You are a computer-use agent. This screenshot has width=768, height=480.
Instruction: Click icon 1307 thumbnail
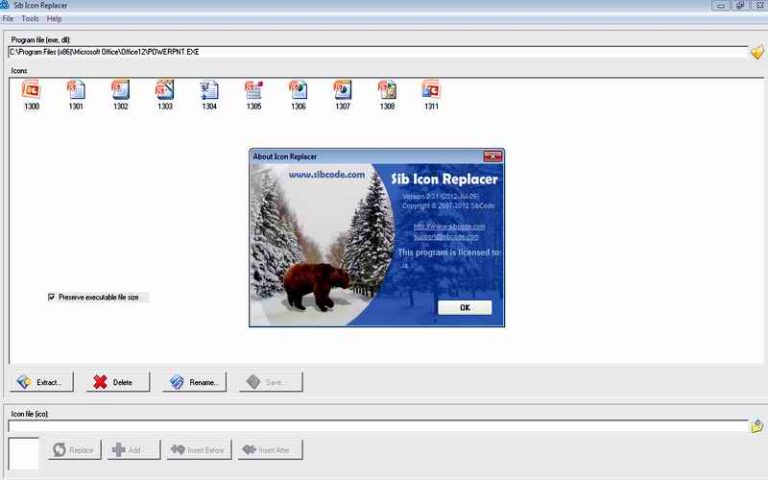[343, 91]
